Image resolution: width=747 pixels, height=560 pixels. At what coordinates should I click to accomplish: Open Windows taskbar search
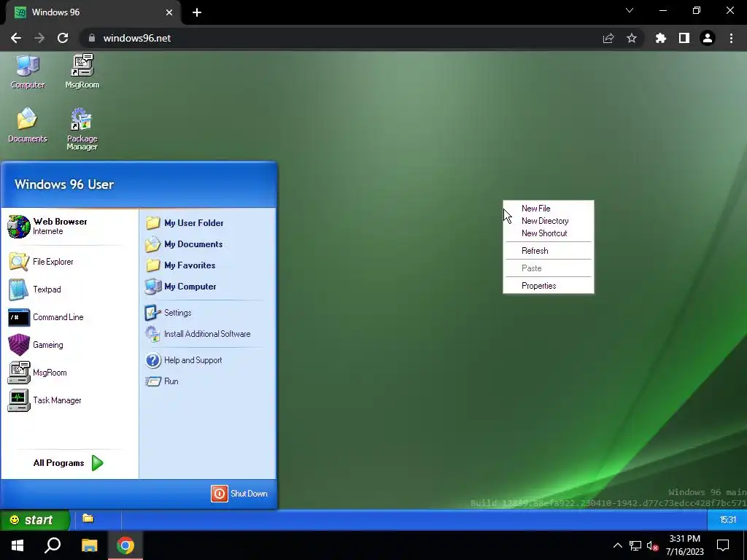point(53,545)
